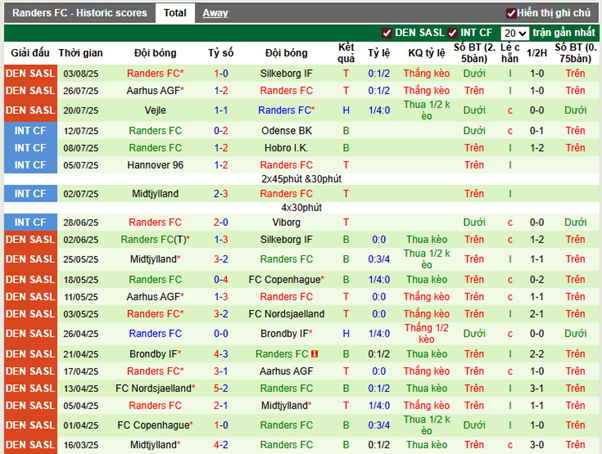Click Midtjylland in the 05/04/25 row
This screenshot has width=602, height=454.
coord(286,406)
